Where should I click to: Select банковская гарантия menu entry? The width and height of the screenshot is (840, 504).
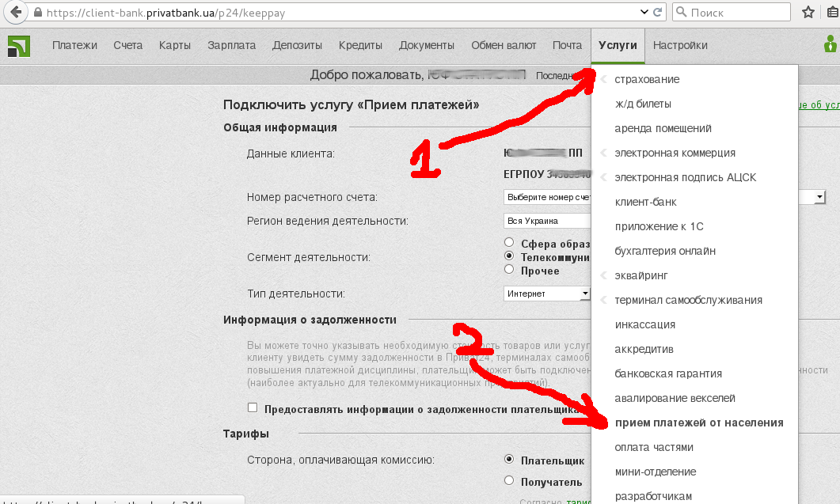(x=668, y=374)
